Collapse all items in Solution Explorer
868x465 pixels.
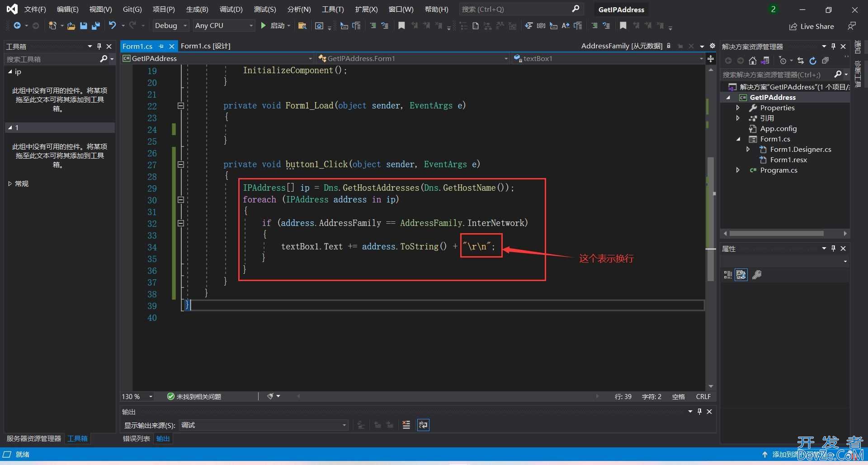825,61
